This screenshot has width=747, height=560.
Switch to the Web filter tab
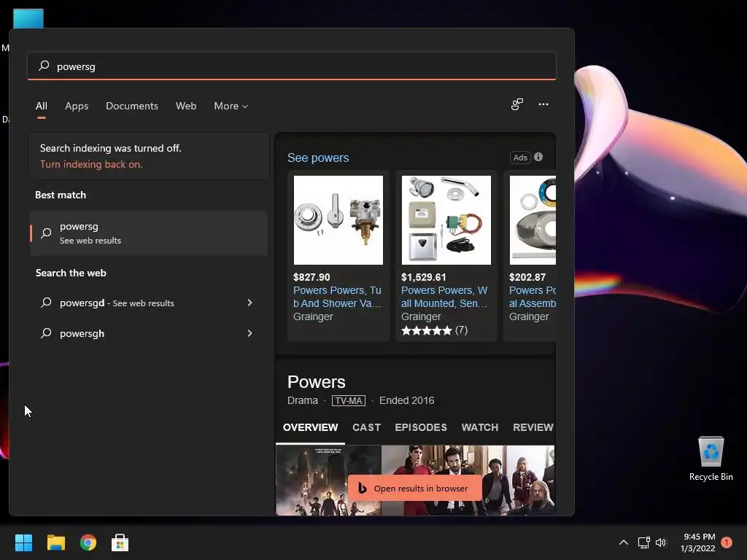186,106
